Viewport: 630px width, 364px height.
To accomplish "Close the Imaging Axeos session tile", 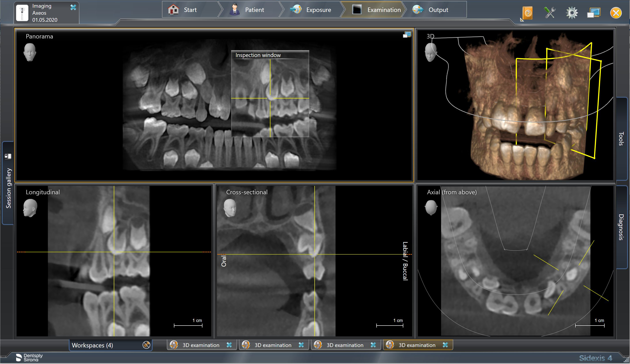I will tap(73, 8).
